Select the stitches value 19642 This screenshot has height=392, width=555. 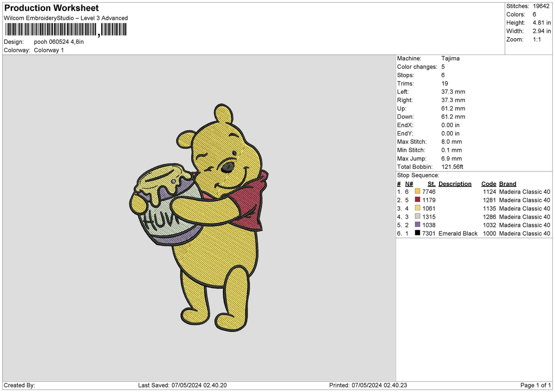click(542, 6)
